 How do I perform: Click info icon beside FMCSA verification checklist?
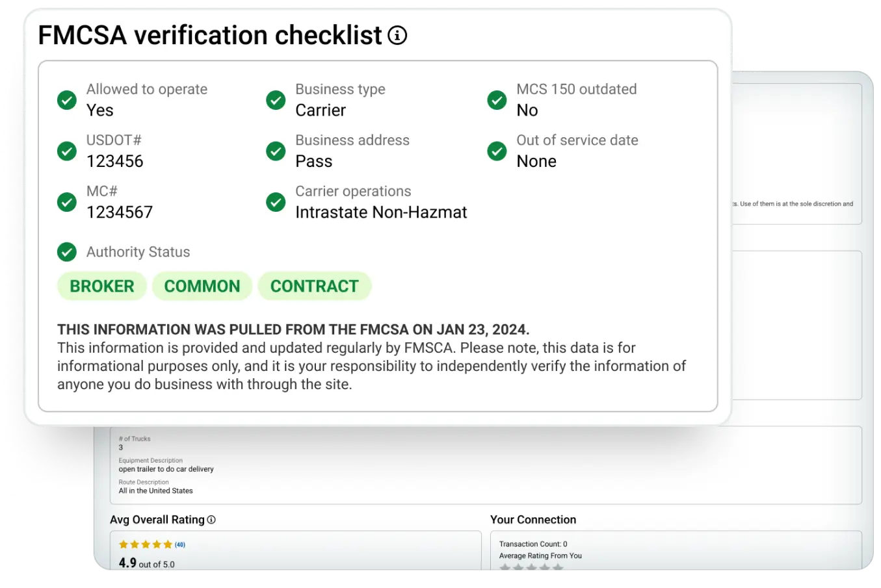tap(397, 35)
